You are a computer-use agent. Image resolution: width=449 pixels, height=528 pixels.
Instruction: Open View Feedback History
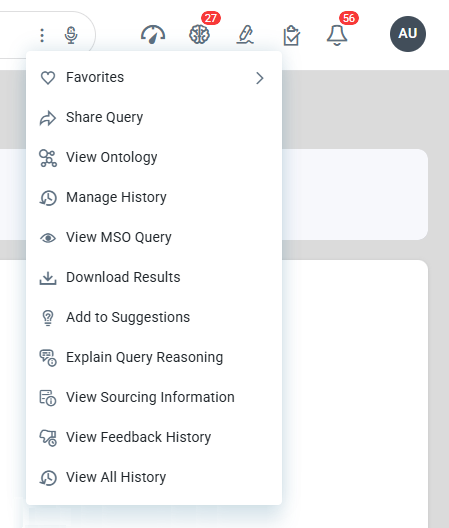pos(154,438)
